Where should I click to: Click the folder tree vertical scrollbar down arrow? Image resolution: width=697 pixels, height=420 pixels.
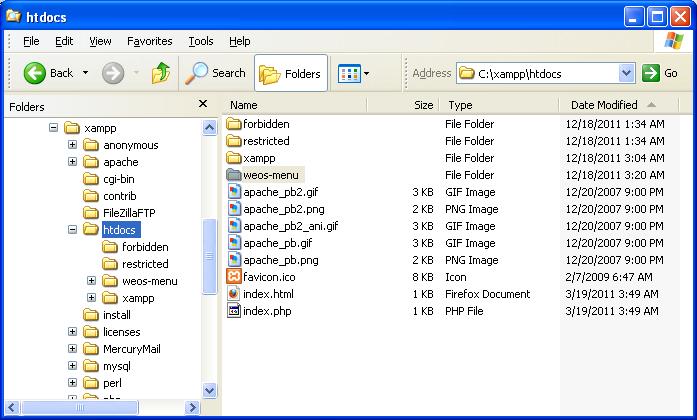coord(210,390)
